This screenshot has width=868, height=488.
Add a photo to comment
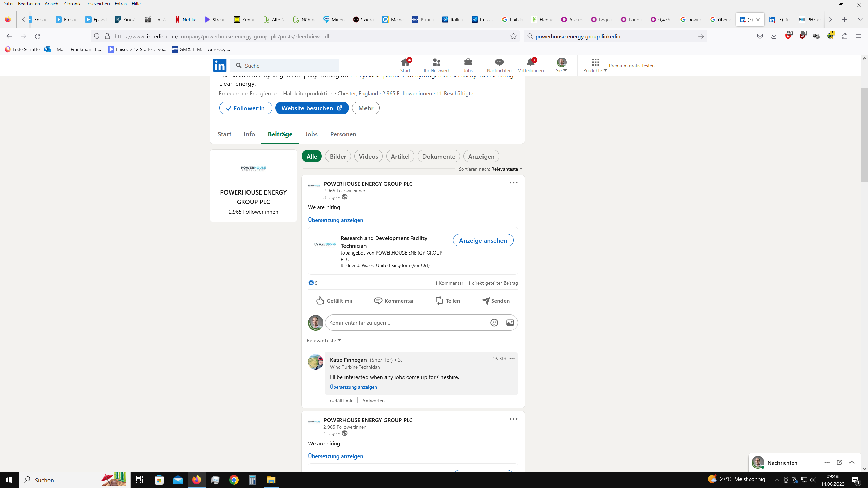[510, 323]
